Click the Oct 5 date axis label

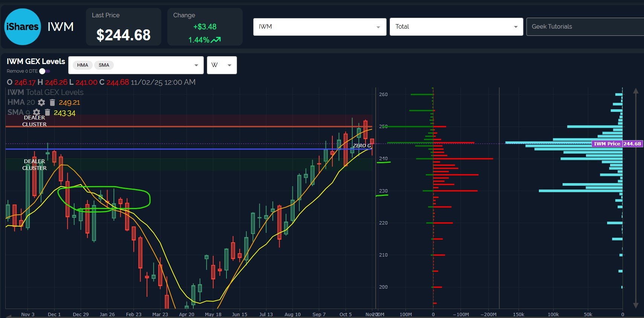tap(346, 314)
